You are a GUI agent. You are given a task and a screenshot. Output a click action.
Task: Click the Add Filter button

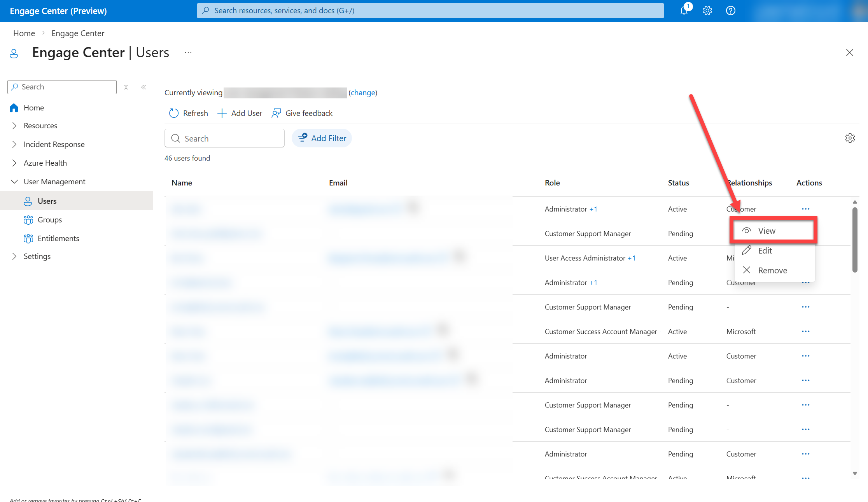[x=322, y=138]
